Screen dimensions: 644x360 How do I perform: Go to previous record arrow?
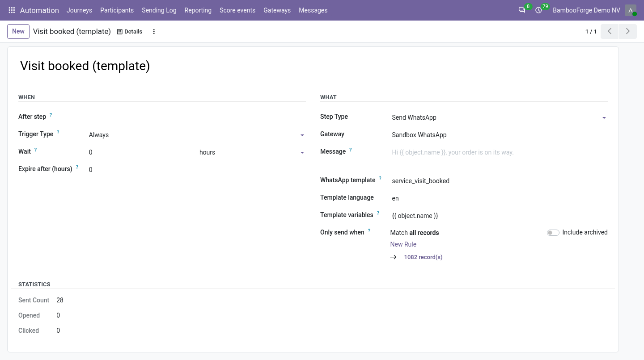tap(610, 31)
